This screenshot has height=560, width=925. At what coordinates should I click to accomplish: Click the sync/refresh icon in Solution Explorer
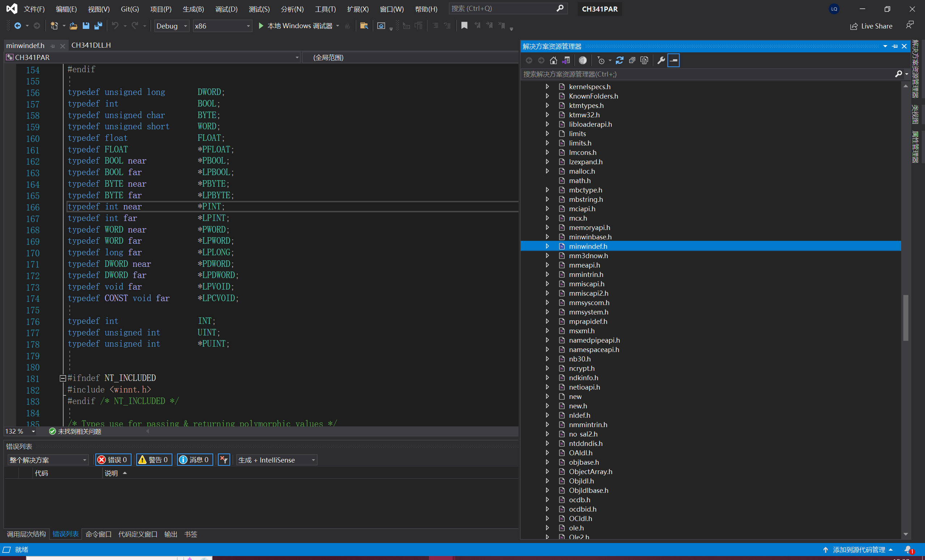[620, 60]
